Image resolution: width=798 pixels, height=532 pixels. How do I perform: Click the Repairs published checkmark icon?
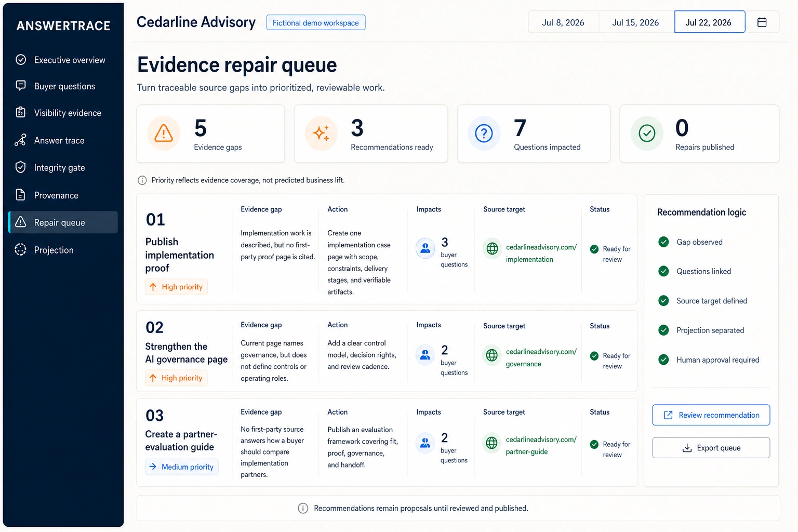click(647, 134)
